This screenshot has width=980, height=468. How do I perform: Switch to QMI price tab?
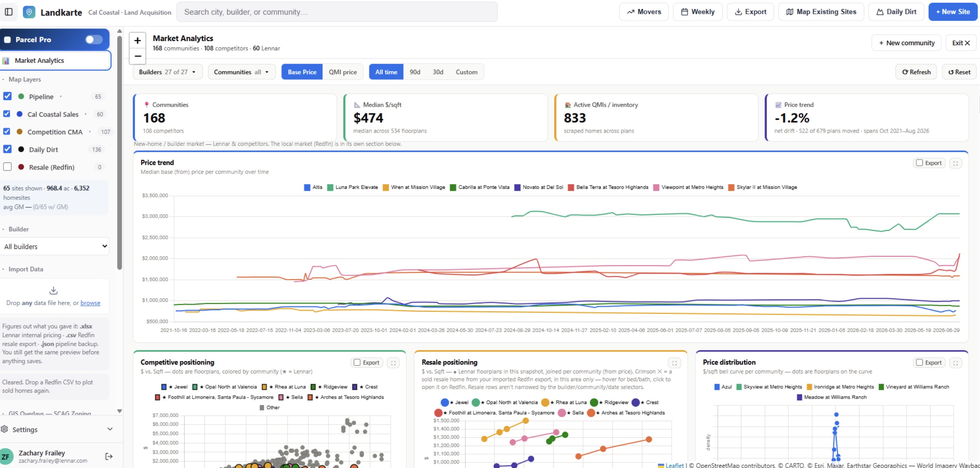[x=343, y=72]
